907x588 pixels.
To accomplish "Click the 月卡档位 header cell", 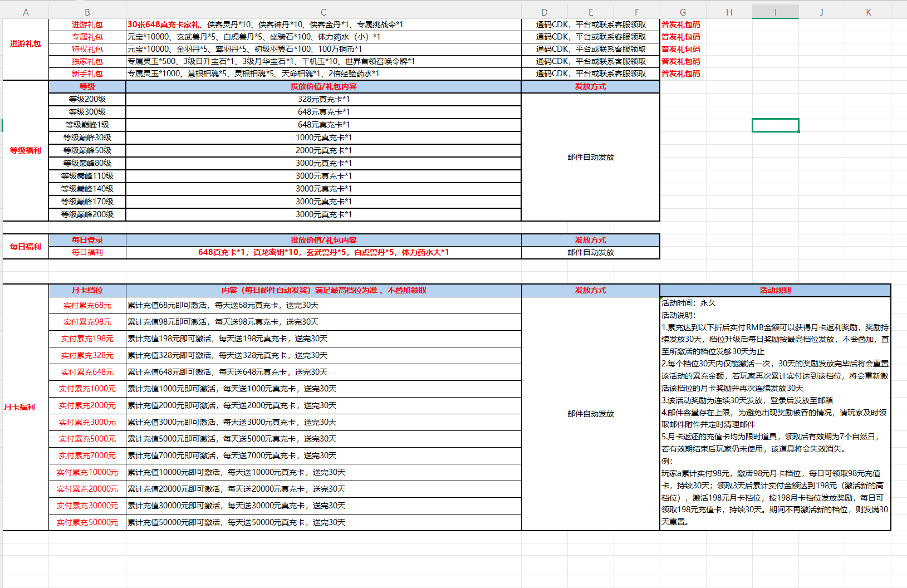I will [x=87, y=290].
